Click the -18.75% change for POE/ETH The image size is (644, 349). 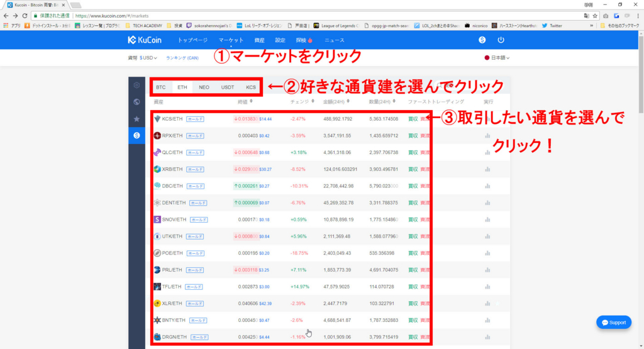(x=299, y=253)
